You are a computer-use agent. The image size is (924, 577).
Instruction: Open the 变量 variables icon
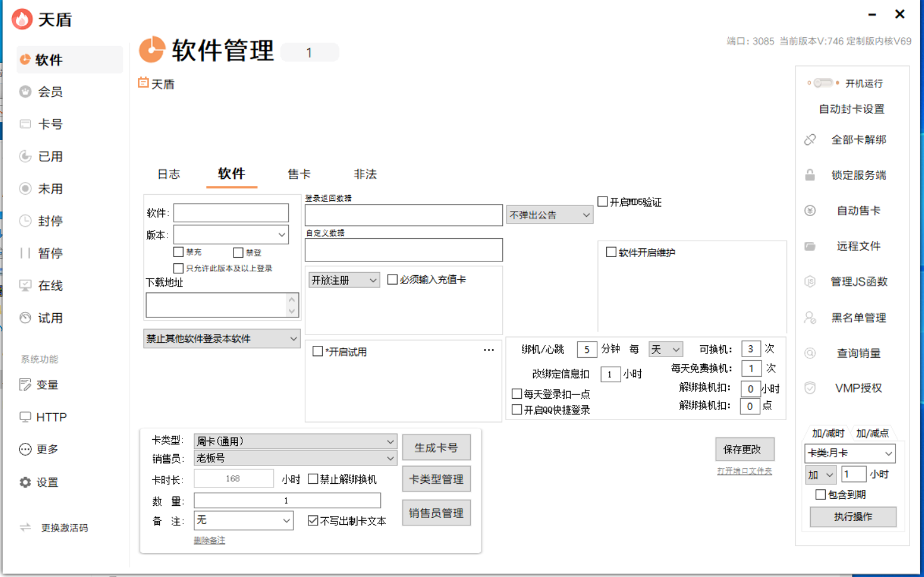coord(25,385)
